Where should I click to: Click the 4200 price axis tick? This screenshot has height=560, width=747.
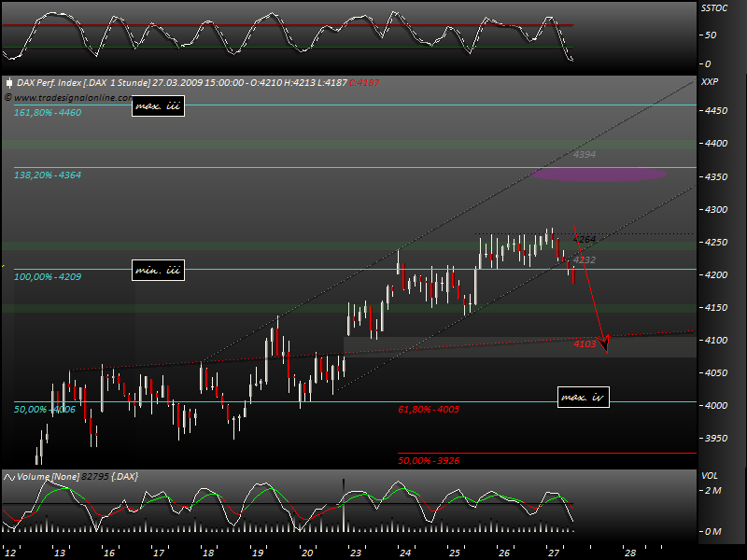coord(716,275)
